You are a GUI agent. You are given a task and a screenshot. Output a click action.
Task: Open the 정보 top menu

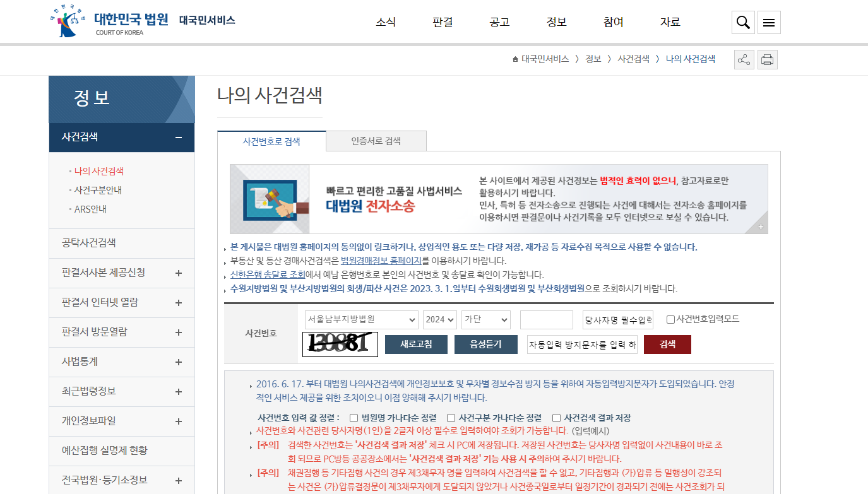(x=556, y=22)
